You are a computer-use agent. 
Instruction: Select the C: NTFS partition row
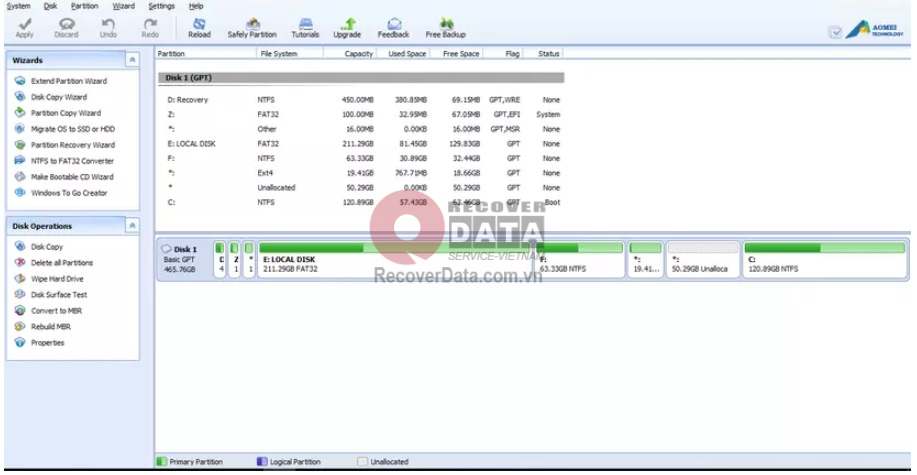[x=361, y=202]
